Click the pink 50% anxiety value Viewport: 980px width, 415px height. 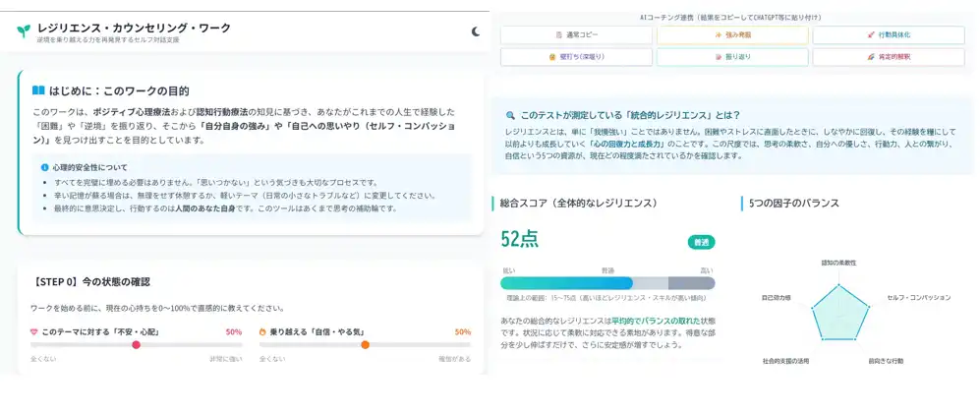click(x=234, y=331)
